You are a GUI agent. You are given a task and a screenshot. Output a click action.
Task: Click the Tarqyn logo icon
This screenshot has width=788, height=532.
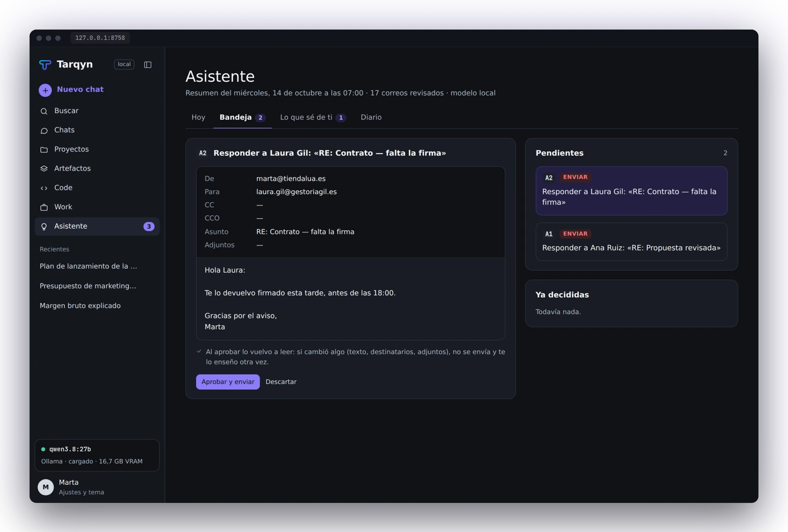pyautogui.click(x=45, y=65)
